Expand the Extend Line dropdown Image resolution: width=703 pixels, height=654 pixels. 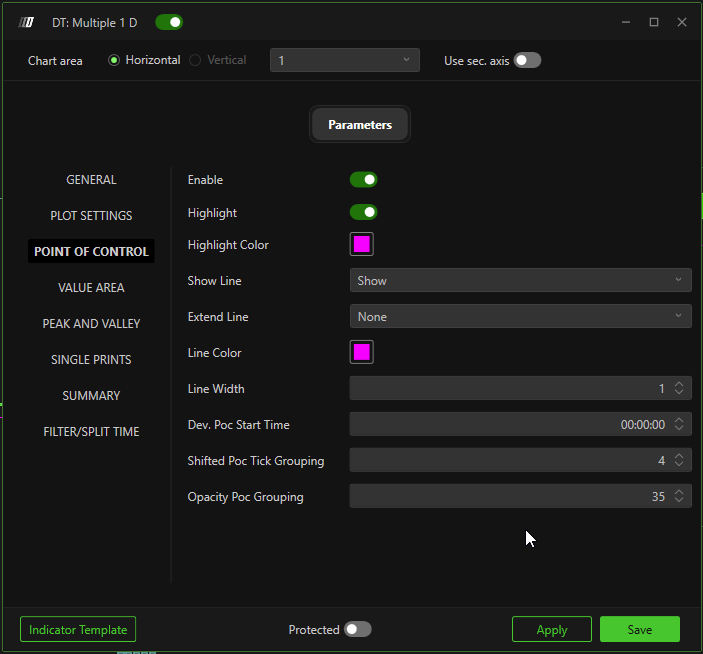[x=520, y=317]
